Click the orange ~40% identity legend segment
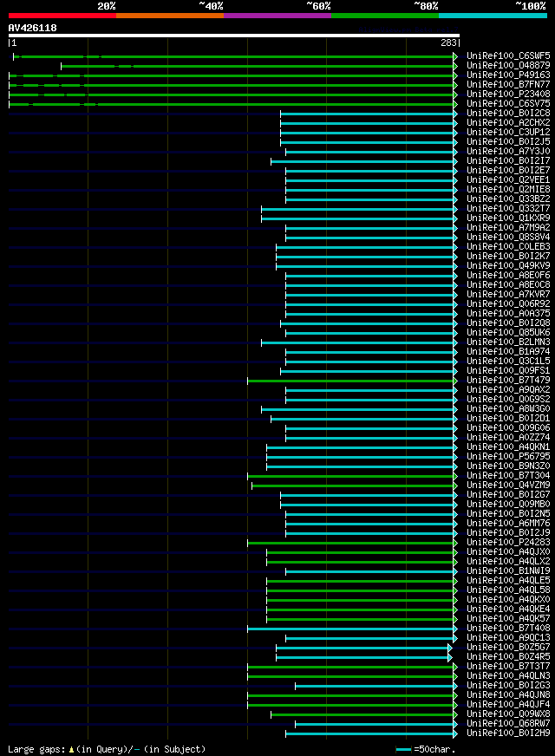The image size is (555, 756). [170, 16]
